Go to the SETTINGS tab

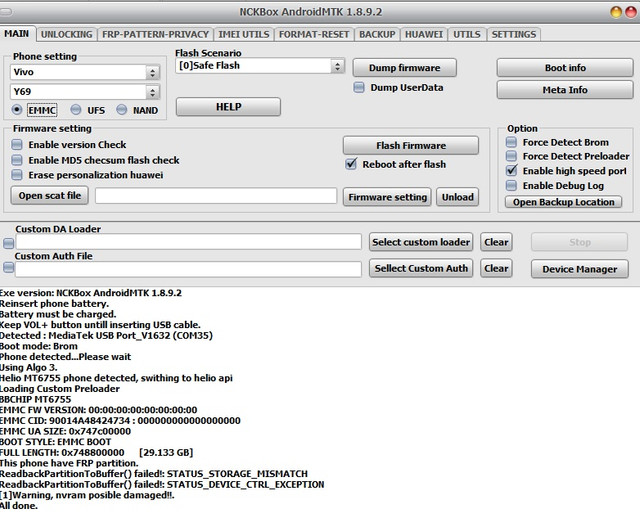(514, 34)
